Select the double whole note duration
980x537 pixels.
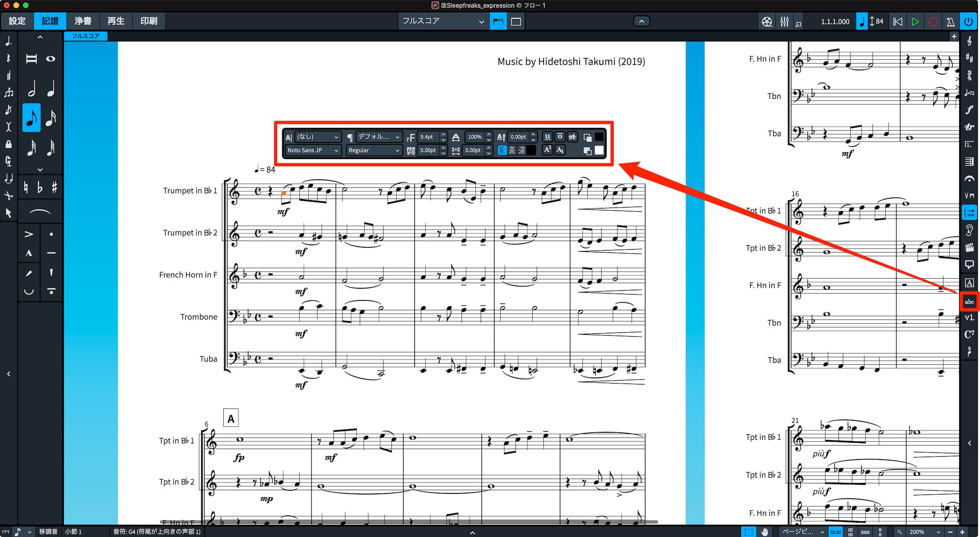point(32,59)
